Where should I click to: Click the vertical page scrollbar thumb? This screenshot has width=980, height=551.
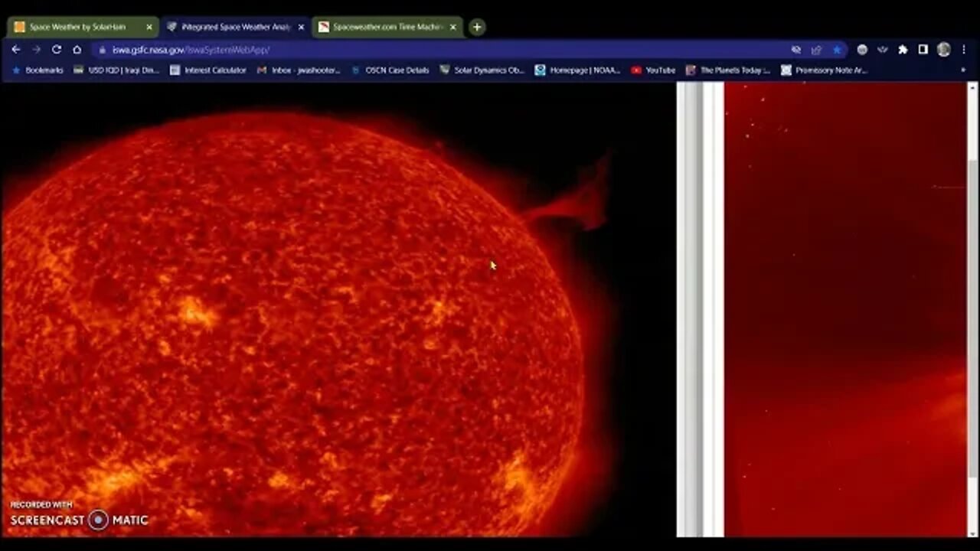pos(972,318)
